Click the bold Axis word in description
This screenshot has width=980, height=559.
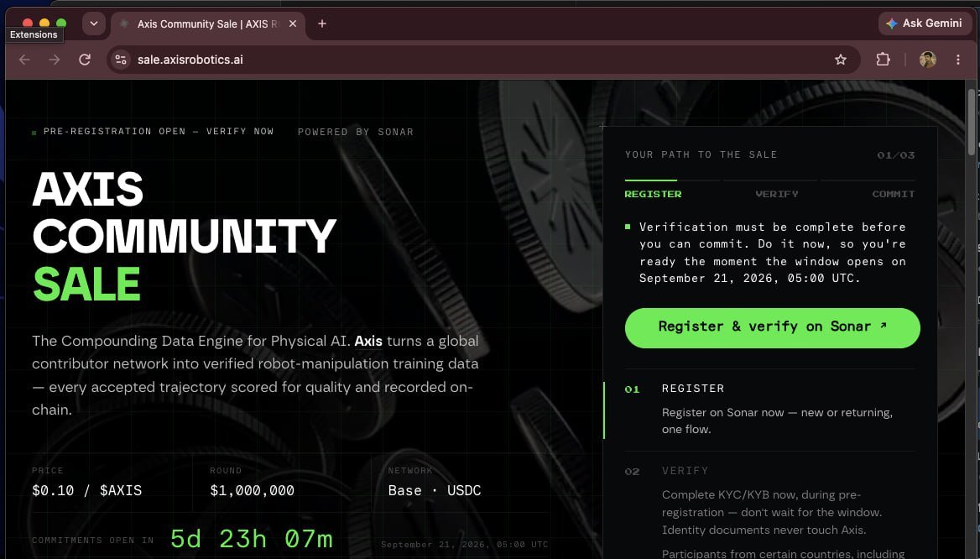coord(368,341)
